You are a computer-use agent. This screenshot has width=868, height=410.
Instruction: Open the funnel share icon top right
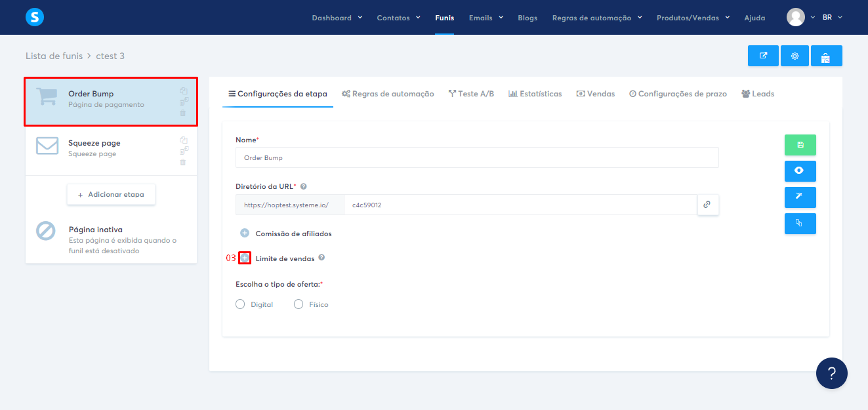pos(763,56)
